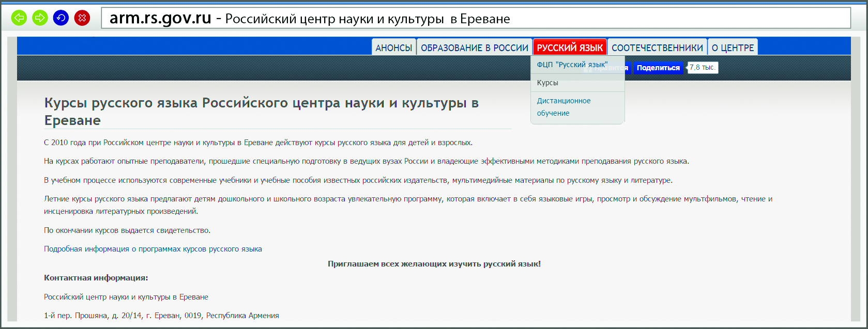
Task: Go back with the green left arrow
Action: click(19, 18)
